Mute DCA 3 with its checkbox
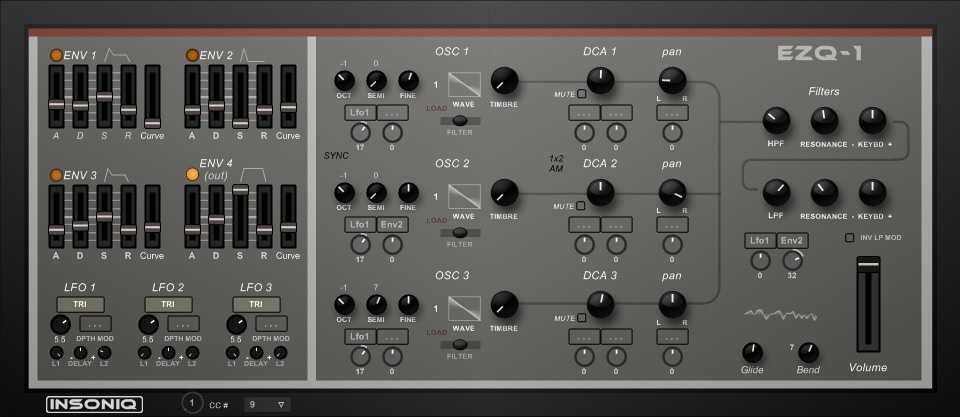The image size is (960, 417). (x=581, y=318)
